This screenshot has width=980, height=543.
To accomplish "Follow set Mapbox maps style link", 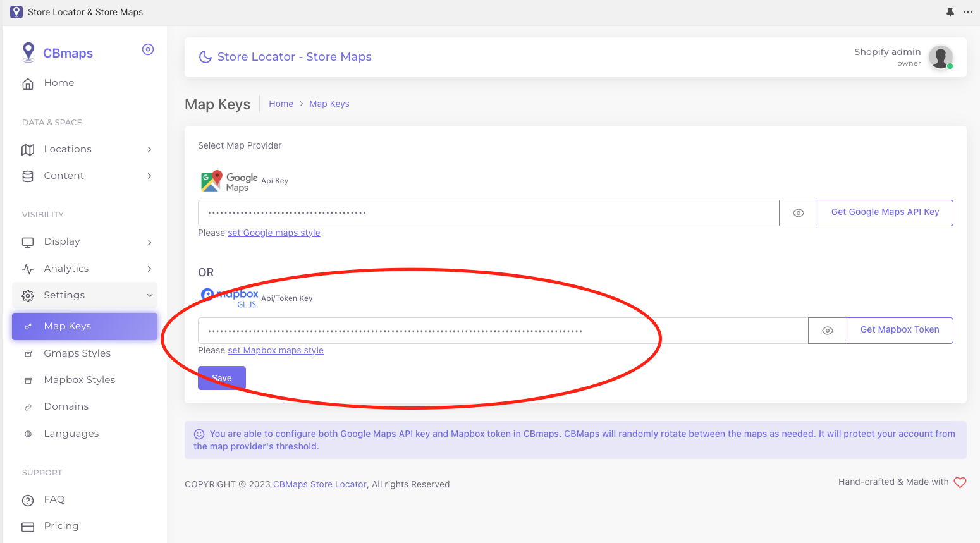I will click(276, 350).
